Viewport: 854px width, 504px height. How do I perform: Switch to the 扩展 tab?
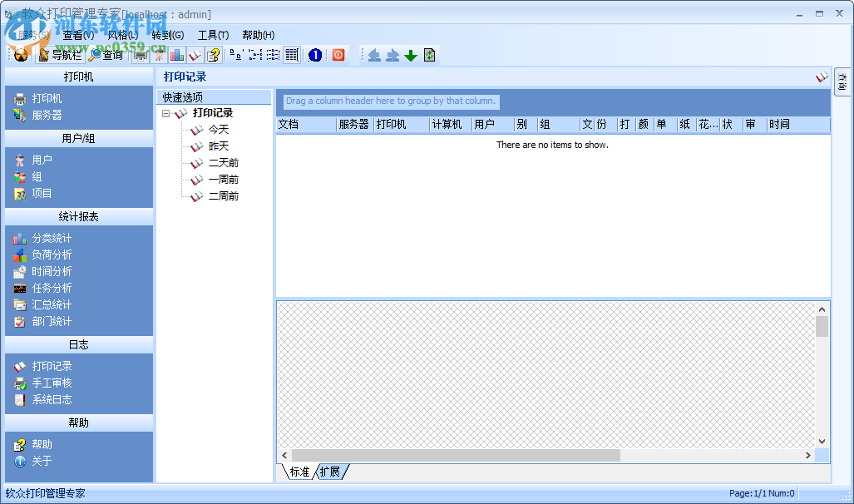(330, 472)
